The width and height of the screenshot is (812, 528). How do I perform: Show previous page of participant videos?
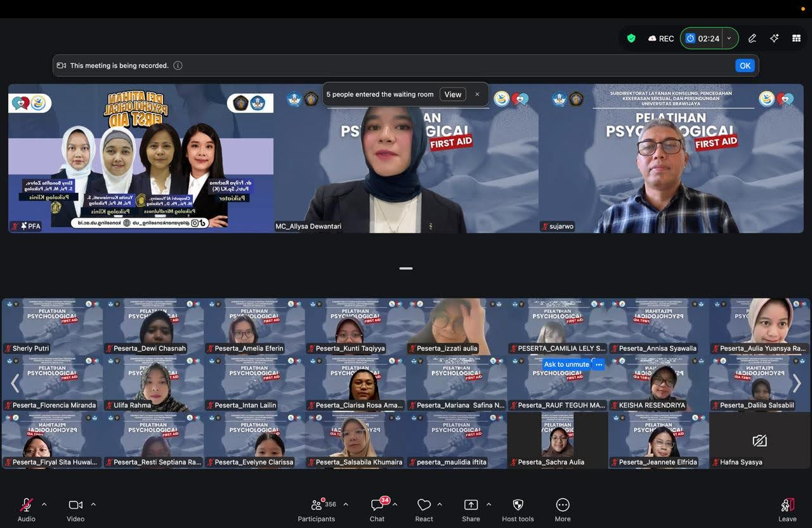tap(15, 383)
